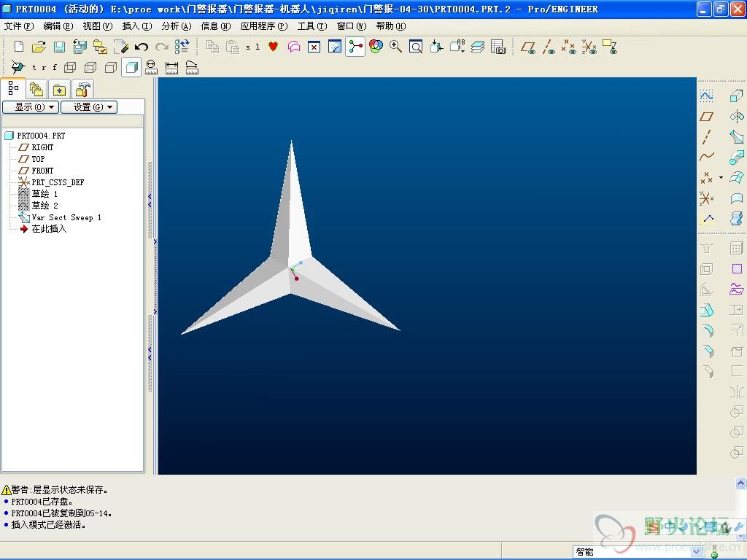Collapse the navigator pane with upper splitter arrow
This screenshot has height=560, width=747.
click(155, 242)
